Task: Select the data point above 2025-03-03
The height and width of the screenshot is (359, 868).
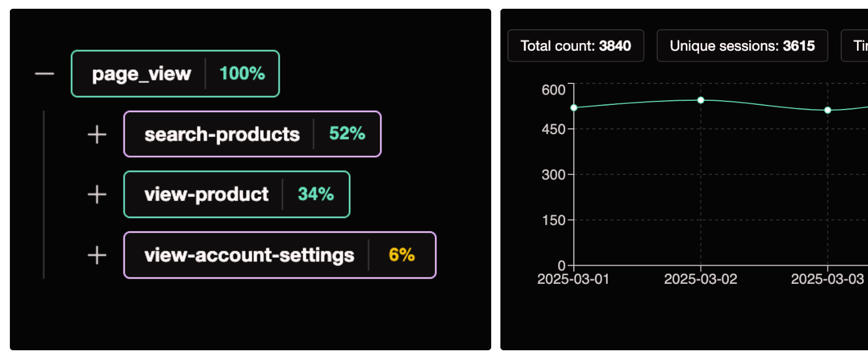Action: pos(827,110)
